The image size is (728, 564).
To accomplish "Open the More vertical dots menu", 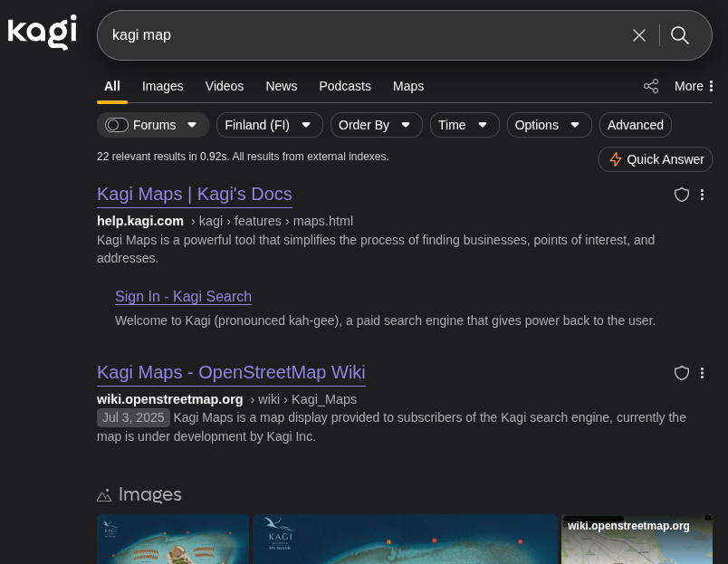I will [711, 86].
